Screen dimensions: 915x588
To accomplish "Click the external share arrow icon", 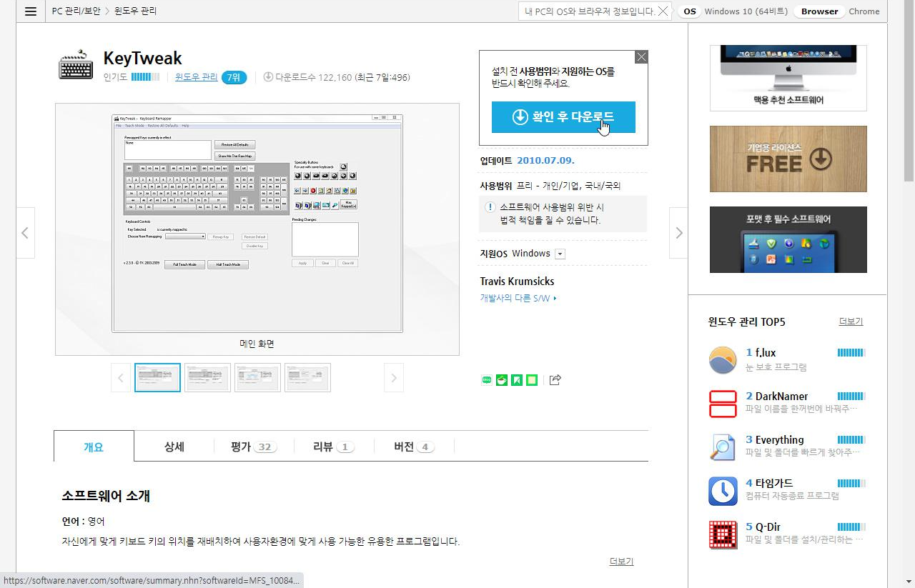I will coord(555,380).
